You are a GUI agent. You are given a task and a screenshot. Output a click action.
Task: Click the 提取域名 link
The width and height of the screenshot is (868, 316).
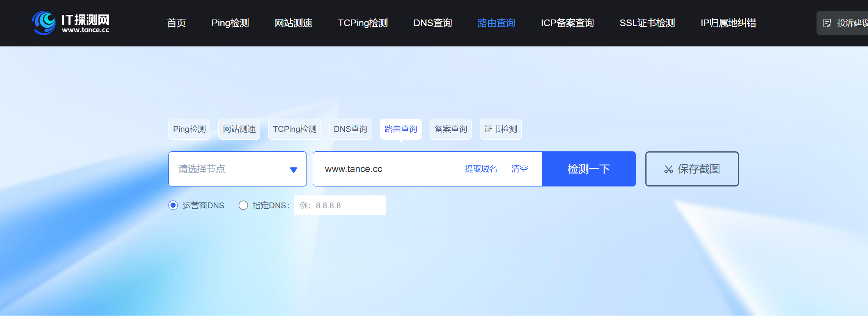481,169
